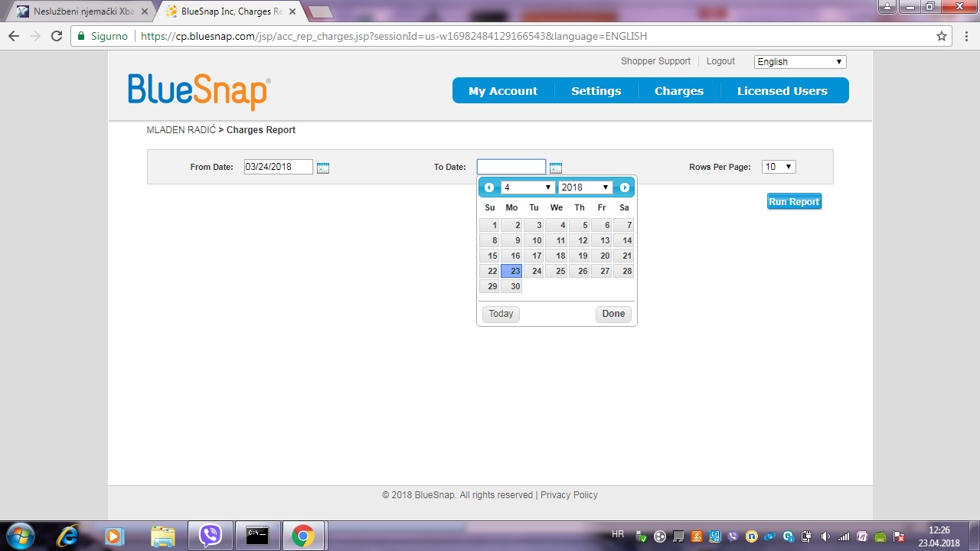
Task: Close the Neslužbeni njemački tab
Action: coord(145,11)
